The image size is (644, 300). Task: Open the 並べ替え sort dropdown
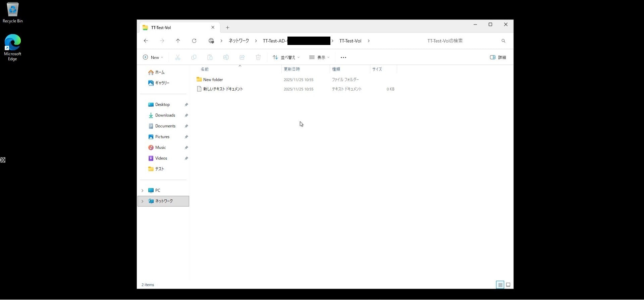pos(286,57)
